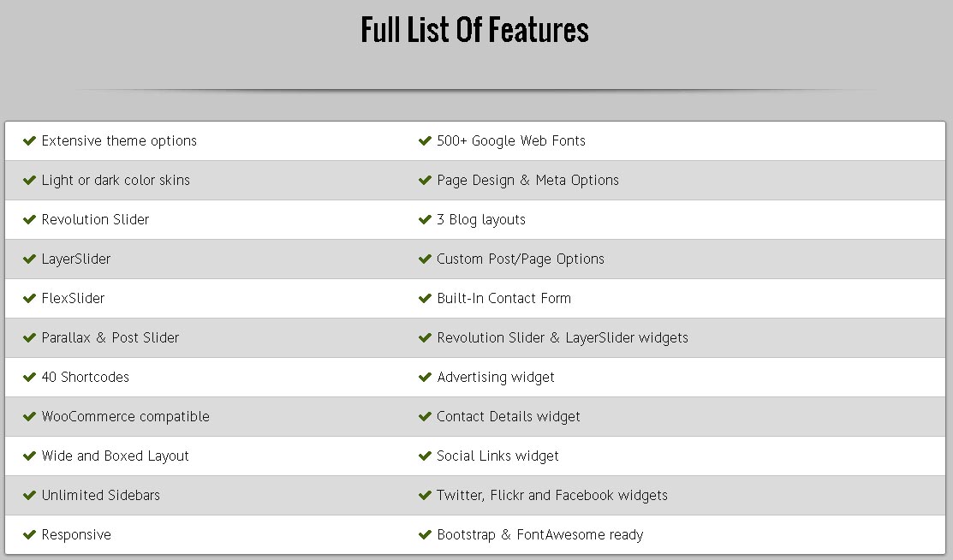This screenshot has height=560, width=953.
Task: Click Page Design & Meta Options text
Action: pos(527,180)
